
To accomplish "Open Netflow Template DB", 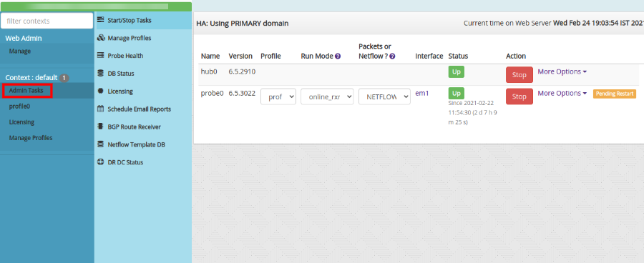I will point(142,144).
